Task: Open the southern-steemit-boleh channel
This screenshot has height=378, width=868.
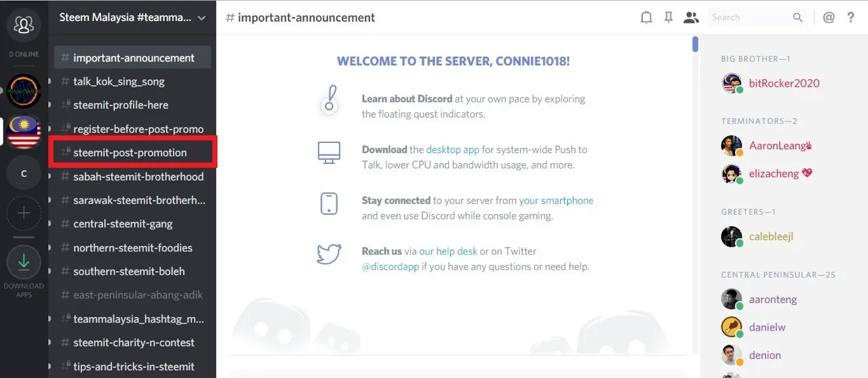Action: (x=133, y=271)
